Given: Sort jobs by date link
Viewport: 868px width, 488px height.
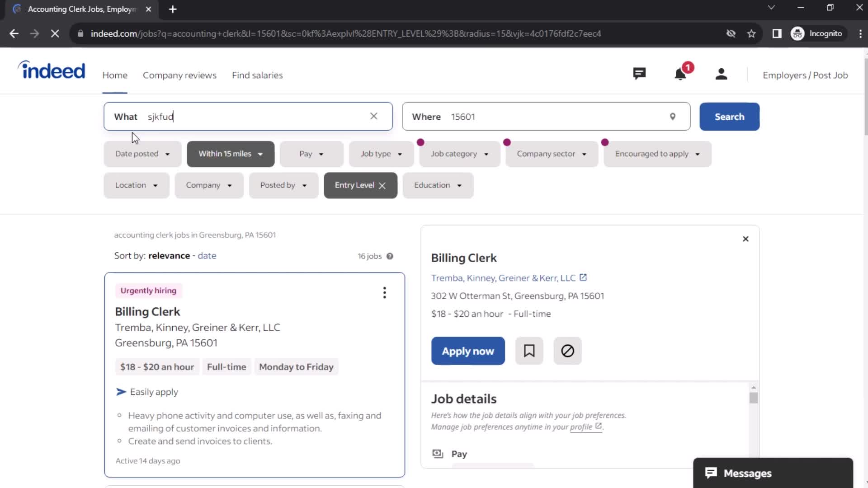Looking at the screenshot, I should (207, 255).
